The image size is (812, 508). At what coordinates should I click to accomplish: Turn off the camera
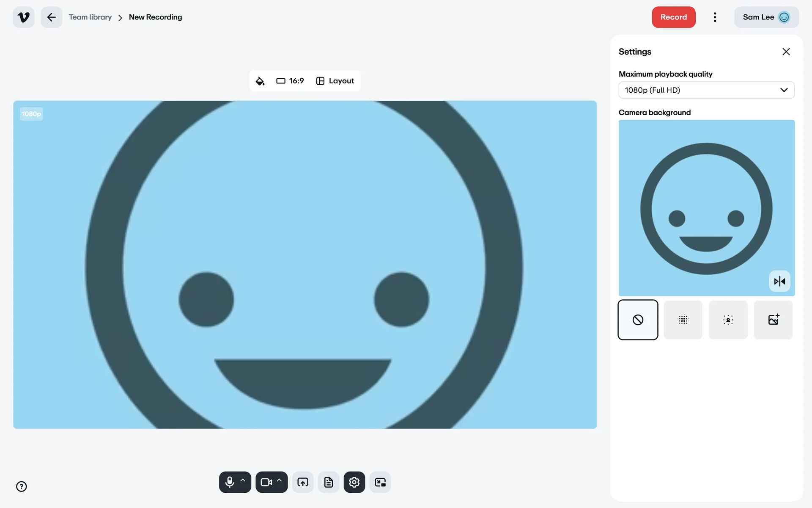coord(266,482)
